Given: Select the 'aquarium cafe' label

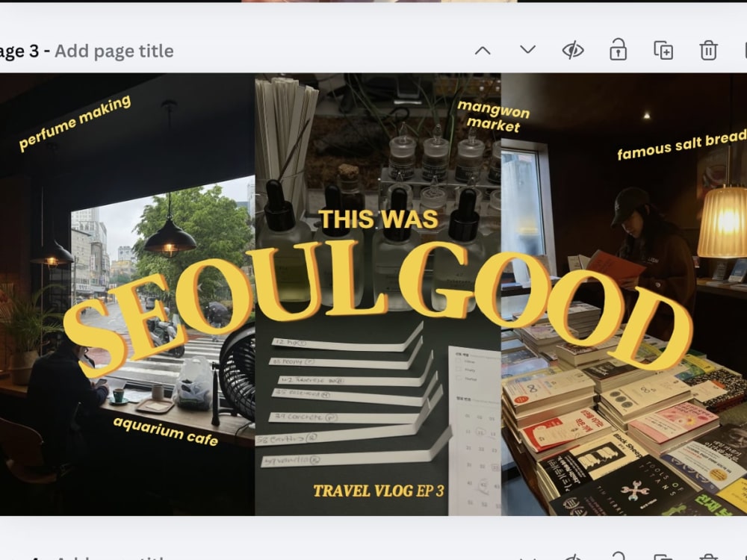Looking at the screenshot, I should coord(166,431).
